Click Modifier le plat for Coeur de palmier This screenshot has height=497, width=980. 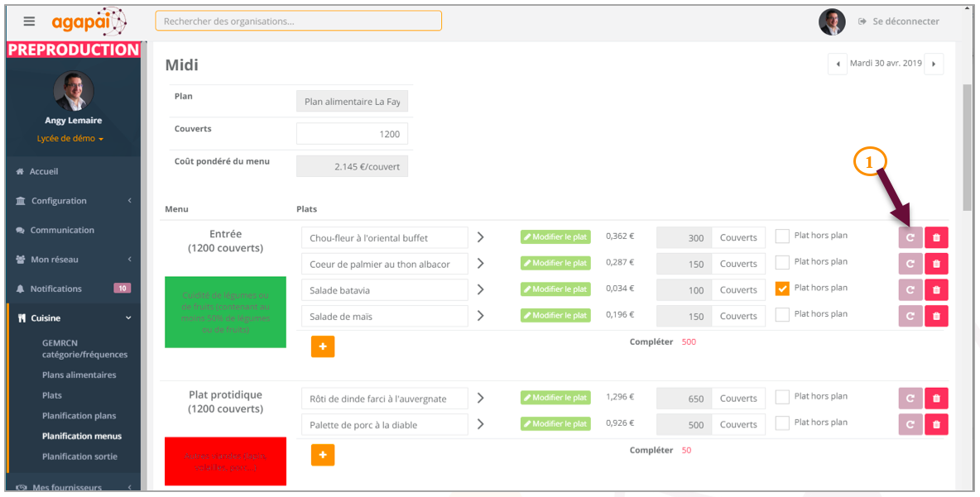pyautogui.click(x=555, y=263)
